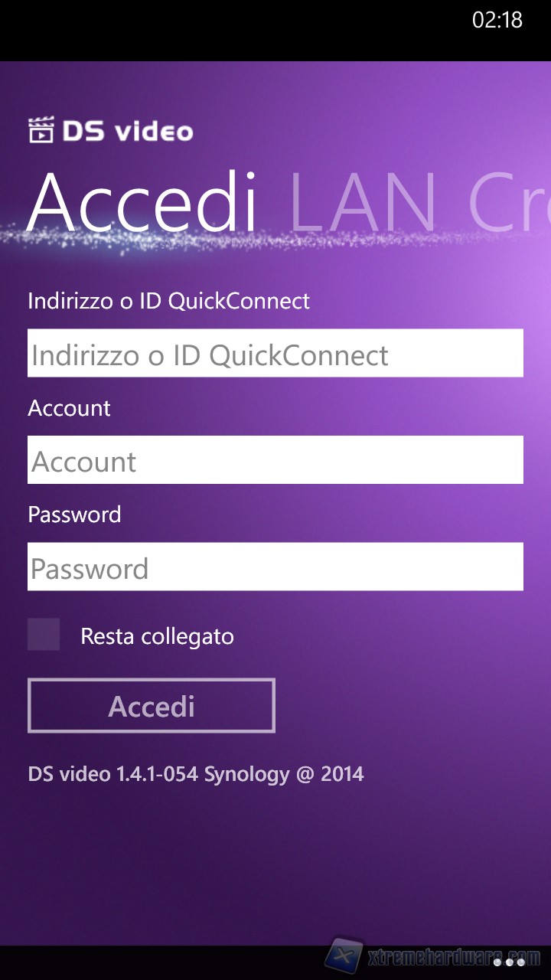The width and height of the screenshot is (551, 980).
Task: Select the Password entry box
Action: pyautogui.click(x=275, y=567)
